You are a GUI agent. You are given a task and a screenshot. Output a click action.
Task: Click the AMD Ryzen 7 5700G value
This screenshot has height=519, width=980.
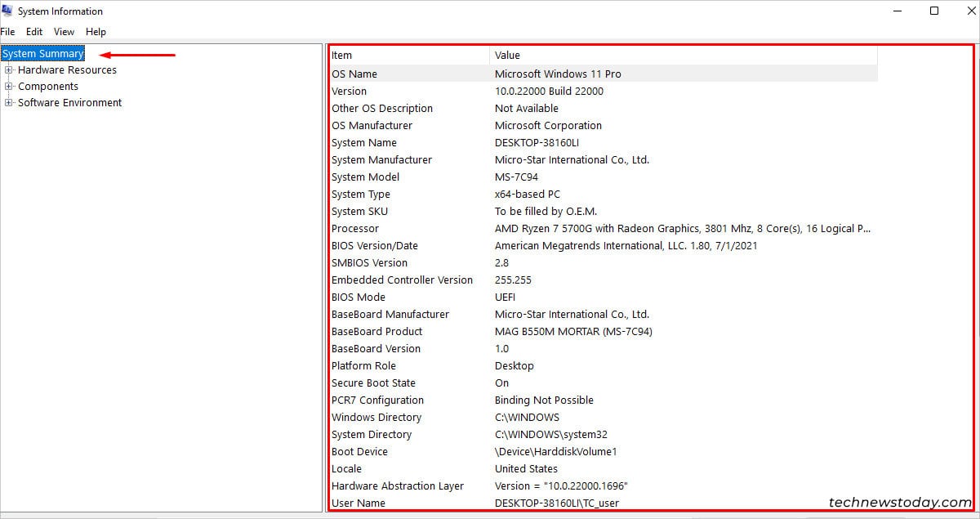pyautogui.click(x=683, y=228)
